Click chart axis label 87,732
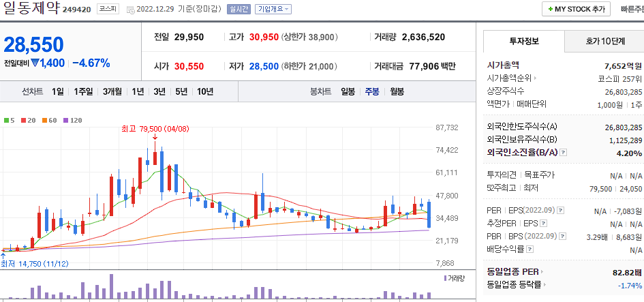 click(x=447, y=127)
